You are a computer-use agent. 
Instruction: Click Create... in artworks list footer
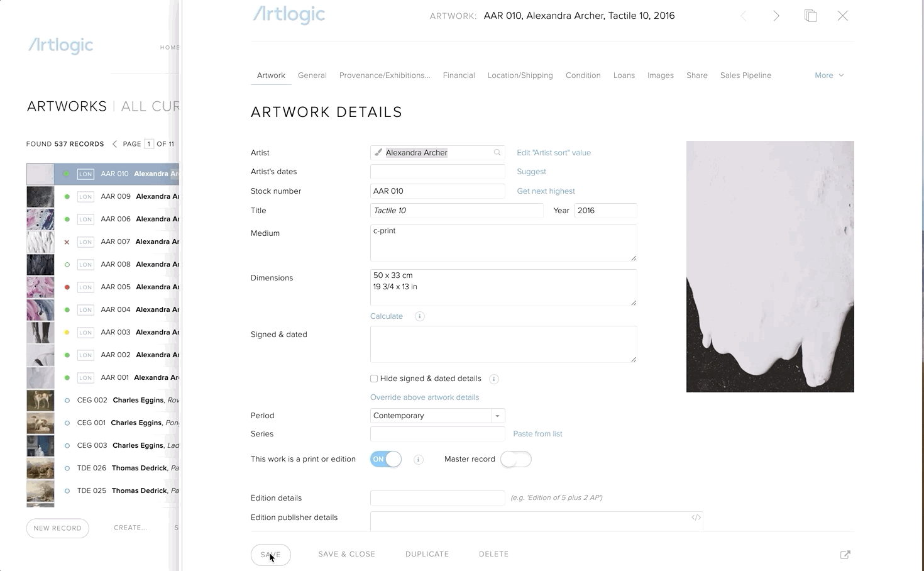tap(131, 528)
